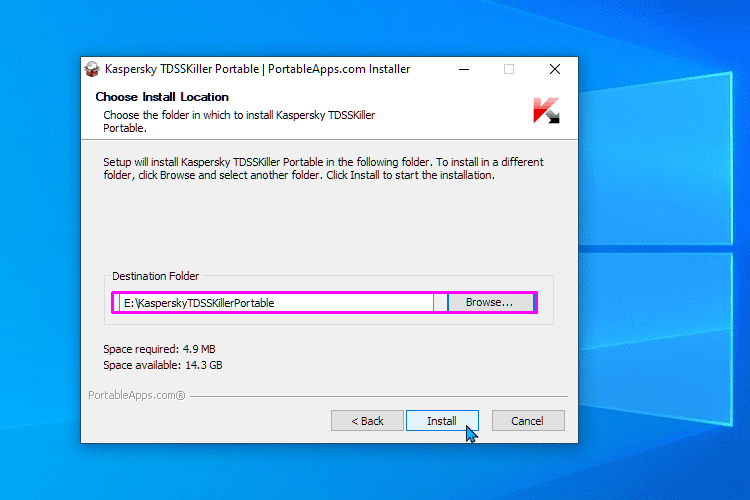Viewport: 750px width, 500px height.
Task: Go back with the < Back button
Action: click(367, 421)
